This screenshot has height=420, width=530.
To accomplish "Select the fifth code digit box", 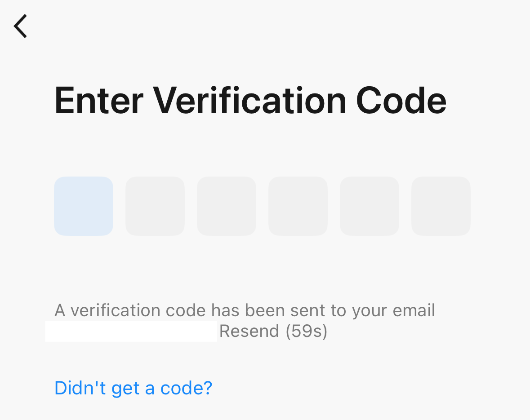I will (x=370, y=206).
